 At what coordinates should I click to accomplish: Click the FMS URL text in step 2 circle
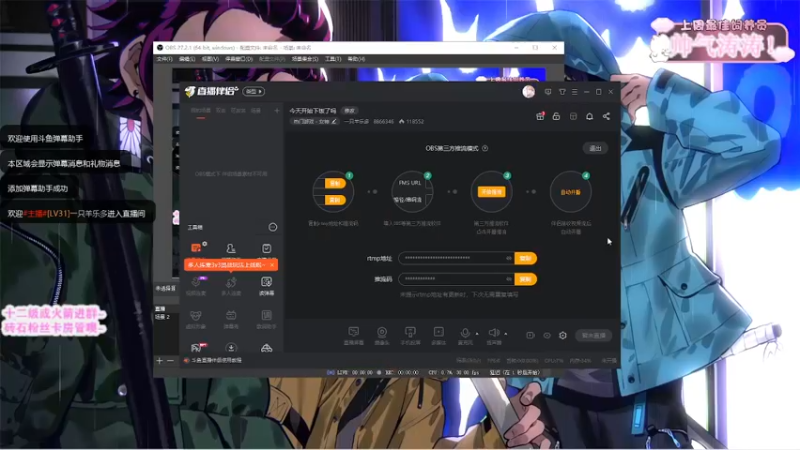click(x=410, y=183)
